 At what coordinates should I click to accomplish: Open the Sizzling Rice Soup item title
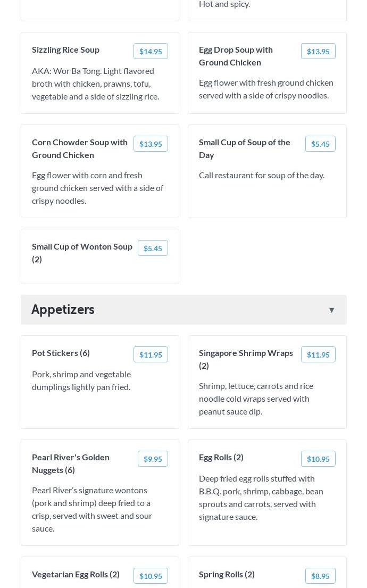click(x=65, y=49)
